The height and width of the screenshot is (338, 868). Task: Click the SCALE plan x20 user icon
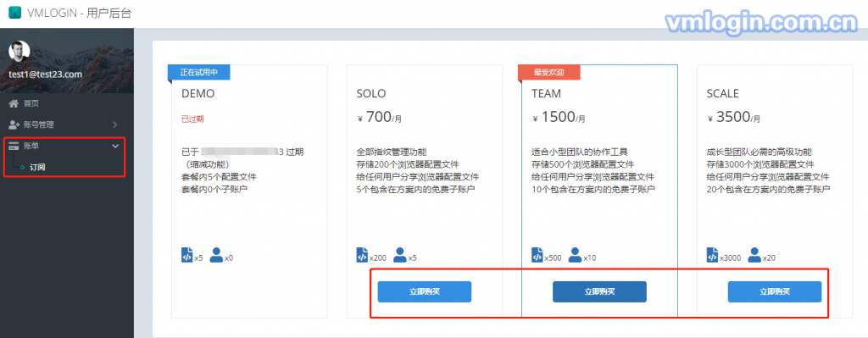(x=754, y=255)
